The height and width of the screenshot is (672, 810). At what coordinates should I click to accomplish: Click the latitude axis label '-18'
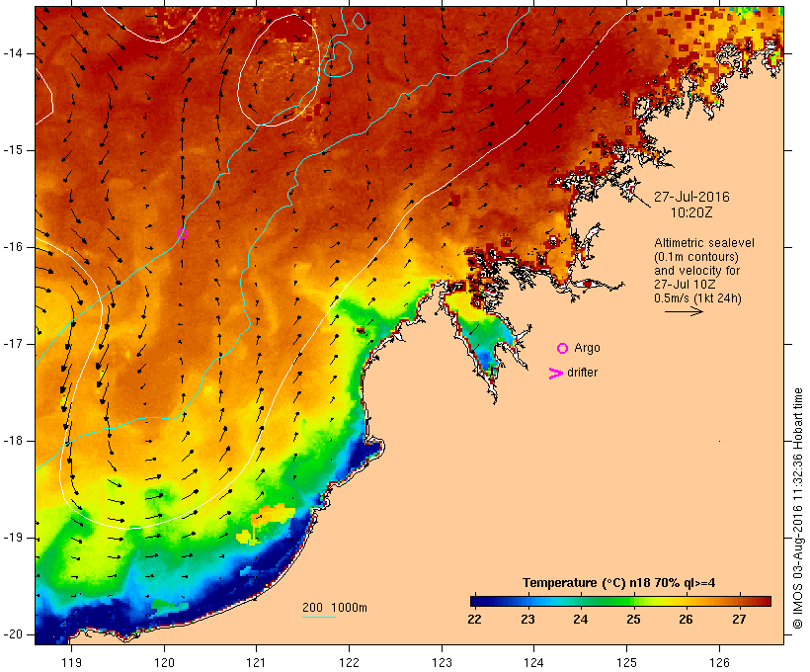click(x=12, y=441)
